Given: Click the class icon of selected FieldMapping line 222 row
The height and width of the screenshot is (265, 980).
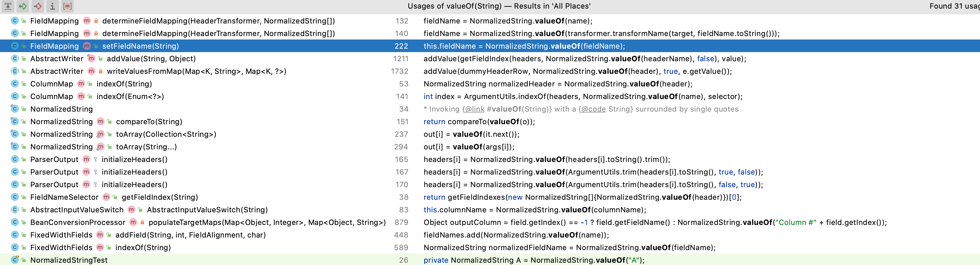Looking at the screenshot, I should click(x=15, y=46).
